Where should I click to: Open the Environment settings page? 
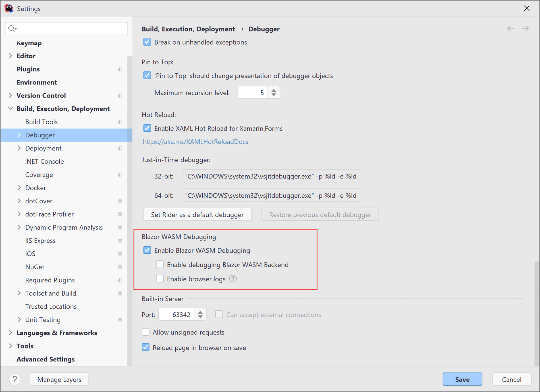37,82
